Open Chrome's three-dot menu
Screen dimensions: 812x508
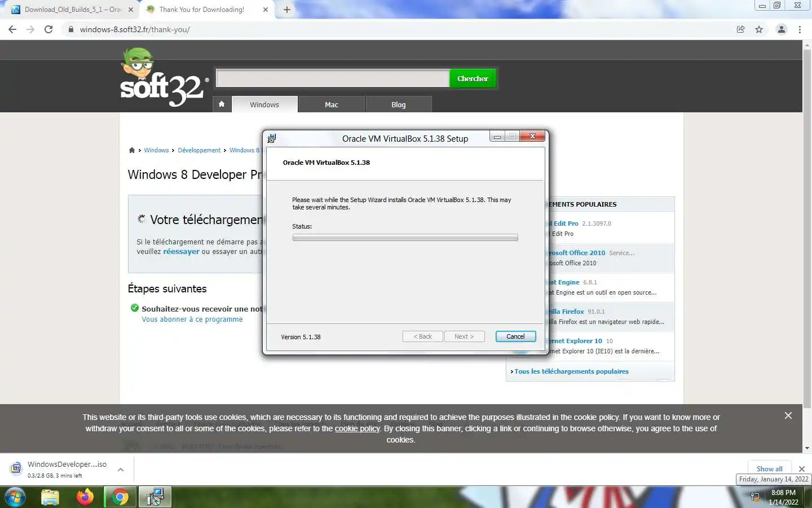(800, 29)
